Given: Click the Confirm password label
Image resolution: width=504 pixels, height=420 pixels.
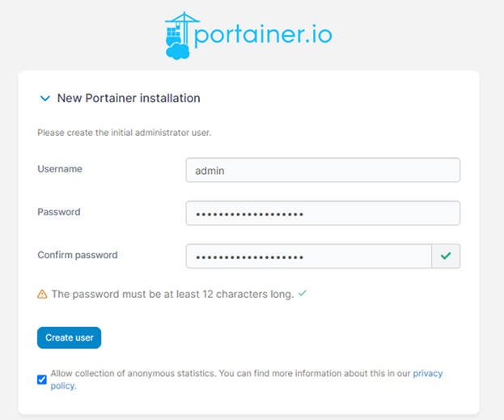Looking at the screenshot, I should 78,255.
